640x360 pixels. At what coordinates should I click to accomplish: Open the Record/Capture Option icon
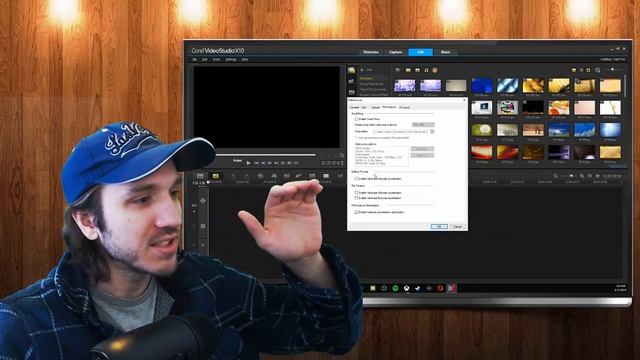click(260, 176)
